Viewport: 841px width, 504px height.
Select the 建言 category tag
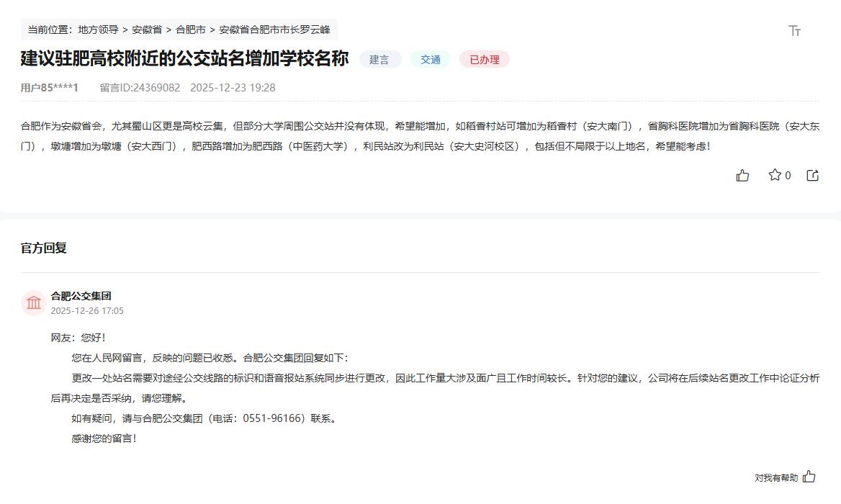pos(379,60)
